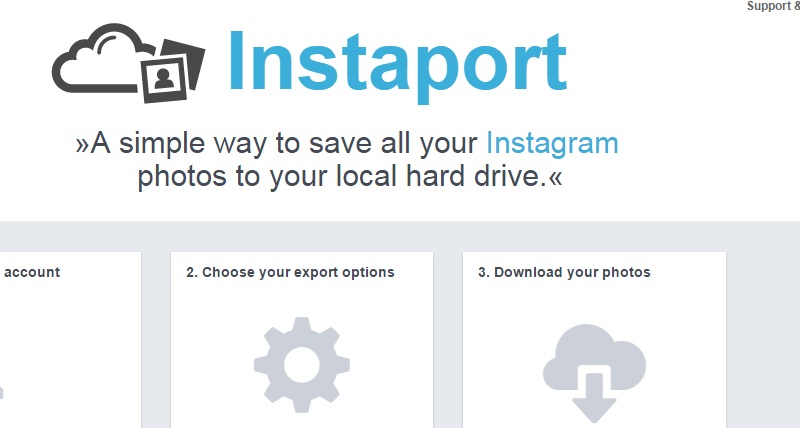
Task: Select the 'Choose your export options' heading
Action: (290, 272)
